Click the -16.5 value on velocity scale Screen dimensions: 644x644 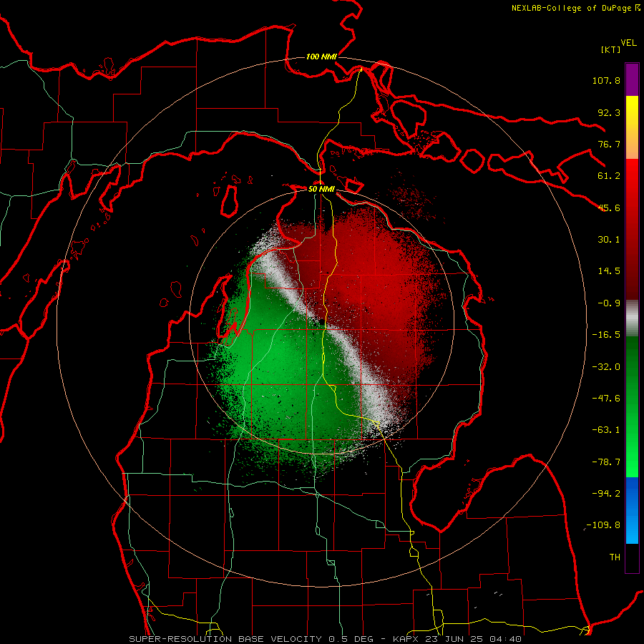click(606, 335)
